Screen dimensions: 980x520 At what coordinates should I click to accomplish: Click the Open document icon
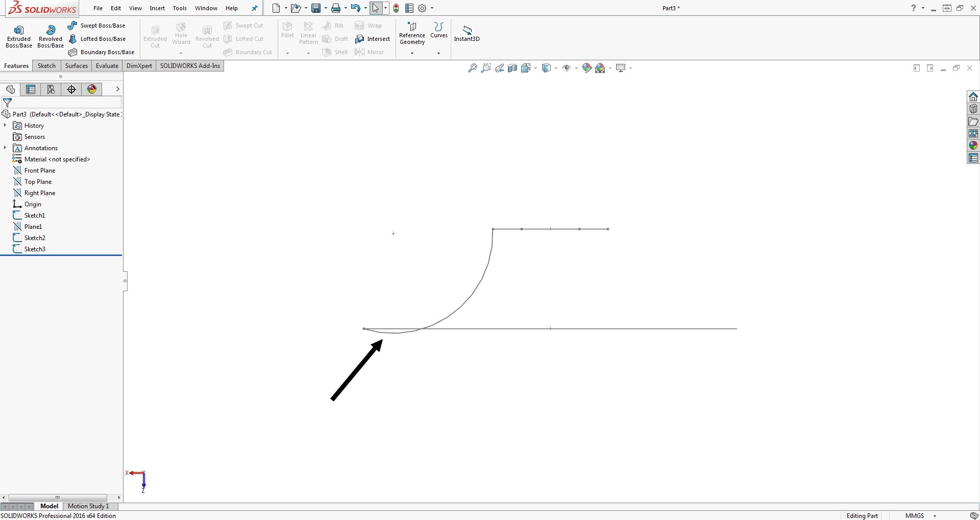[296, 8]
